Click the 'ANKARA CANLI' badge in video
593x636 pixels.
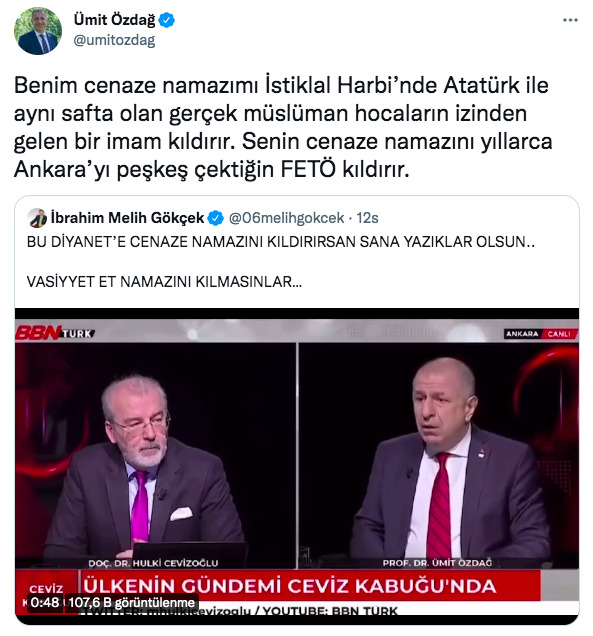541,334
